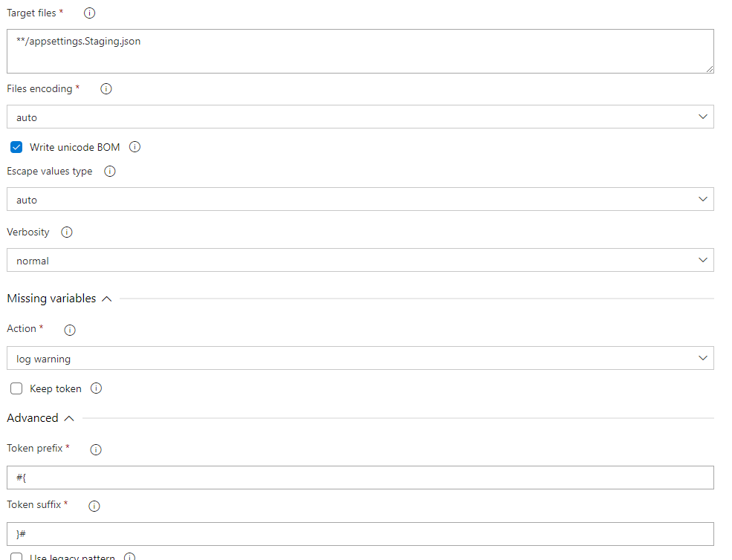Open the Files encoding dropdown

[703, 117]
